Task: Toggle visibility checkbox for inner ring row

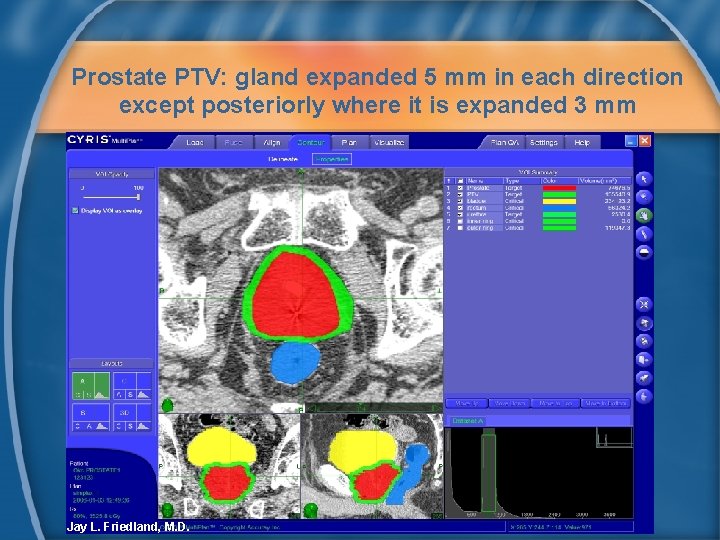Action: coord(461,221)
